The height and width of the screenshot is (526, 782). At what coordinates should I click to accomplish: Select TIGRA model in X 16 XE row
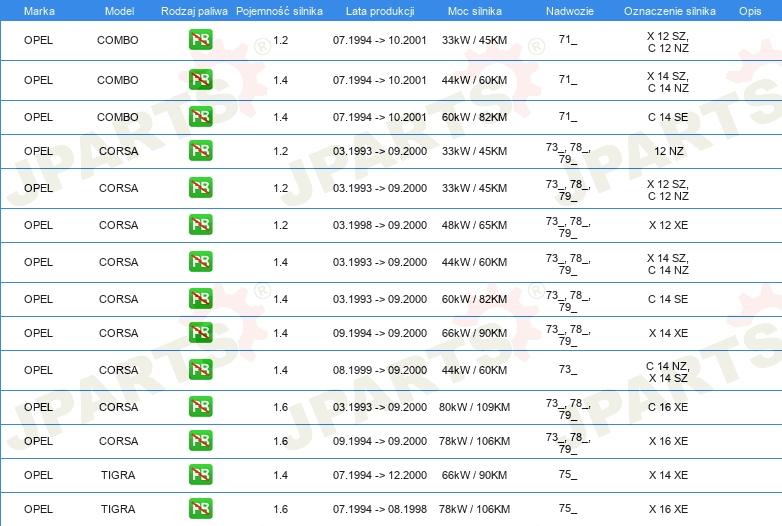(x=118, y=509)
